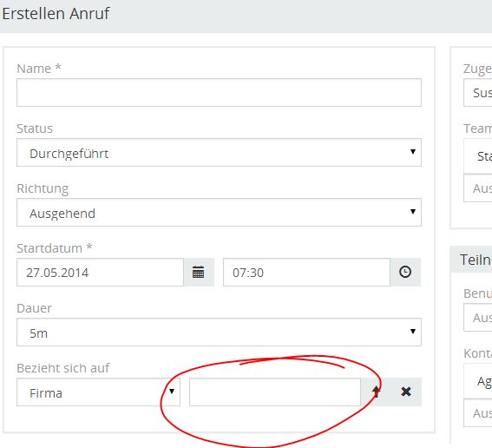This screenshot has width=492, height=448.
Task: Click the empty record field beside Firma
Action: coord(275,392)
